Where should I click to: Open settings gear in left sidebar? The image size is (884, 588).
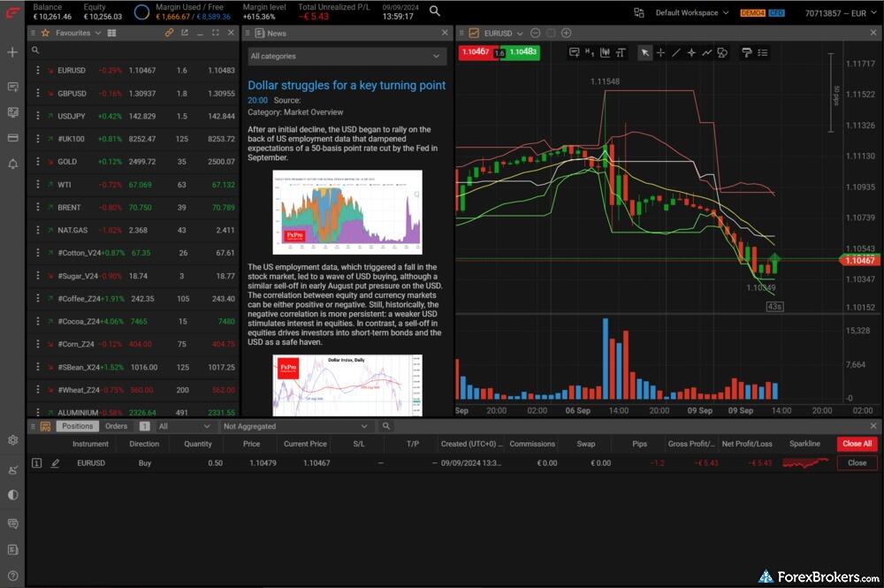click(12, 439)
